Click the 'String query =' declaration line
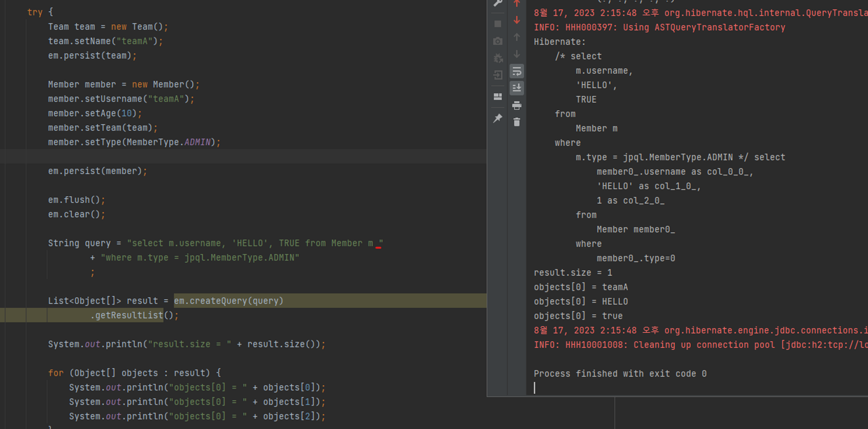This screenshot has height=429, width=868. click(x=215, y=243)
